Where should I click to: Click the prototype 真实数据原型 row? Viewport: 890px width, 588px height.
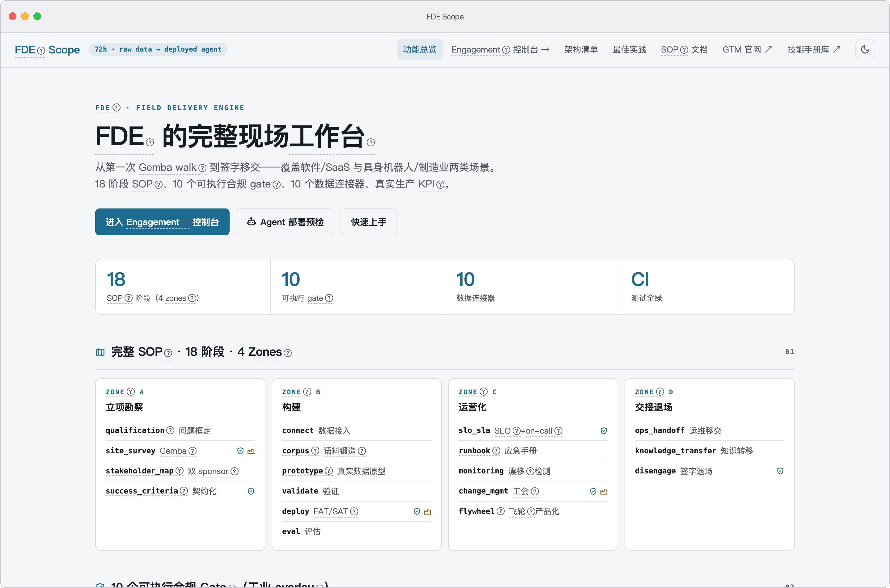[x=356, y=471]
